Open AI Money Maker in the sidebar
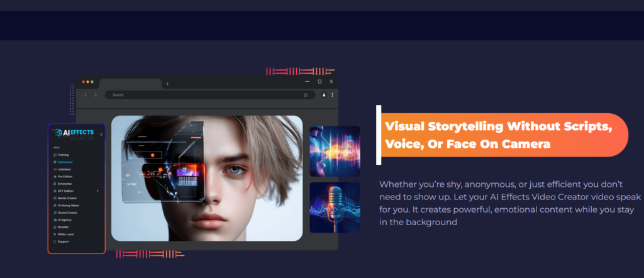 tap(66, 205)
